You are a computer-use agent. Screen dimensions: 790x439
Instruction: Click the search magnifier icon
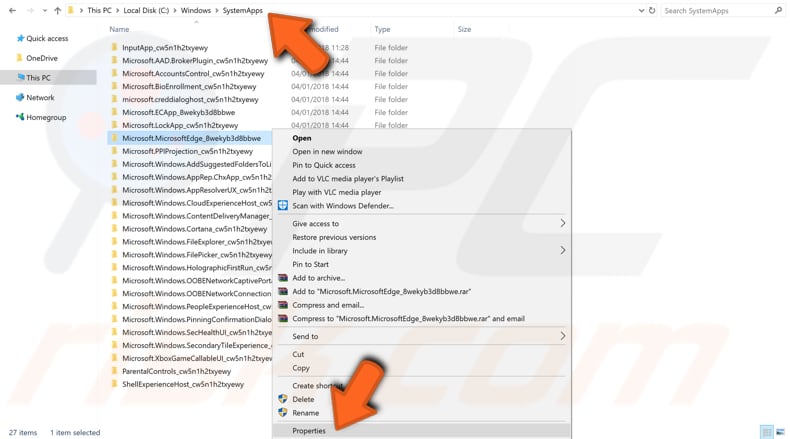click(x=778, y=10)
